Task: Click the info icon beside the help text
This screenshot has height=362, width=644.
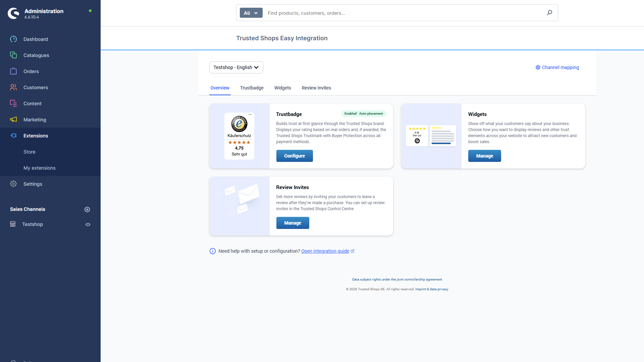Action: pyautogui.click(x=212, y=251)
